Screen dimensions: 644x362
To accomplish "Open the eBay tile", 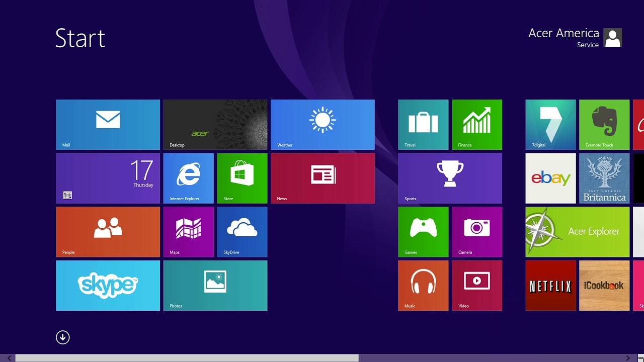I will (x=551, y=178).
